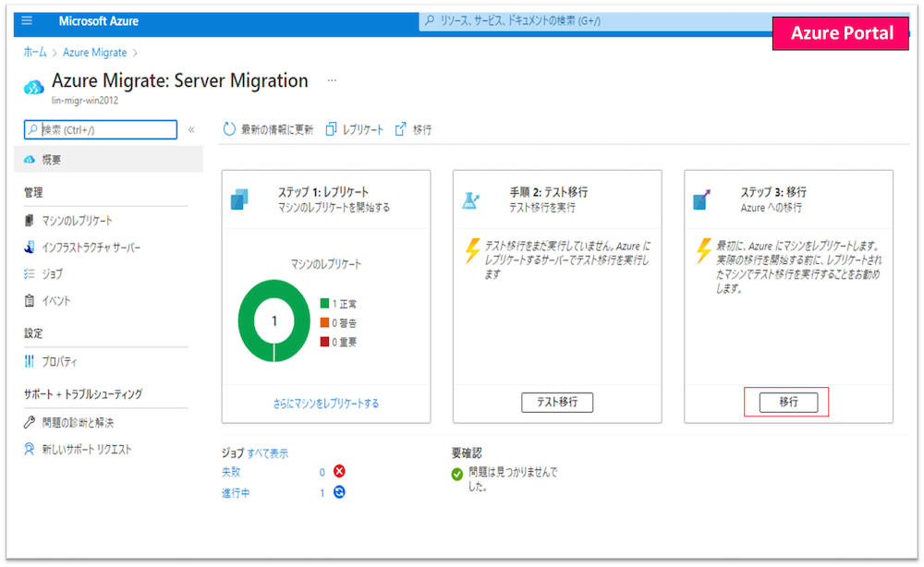
Task: Click the wrench icon beside 問題の診断と解決
Action: click(x=29, y=422)
